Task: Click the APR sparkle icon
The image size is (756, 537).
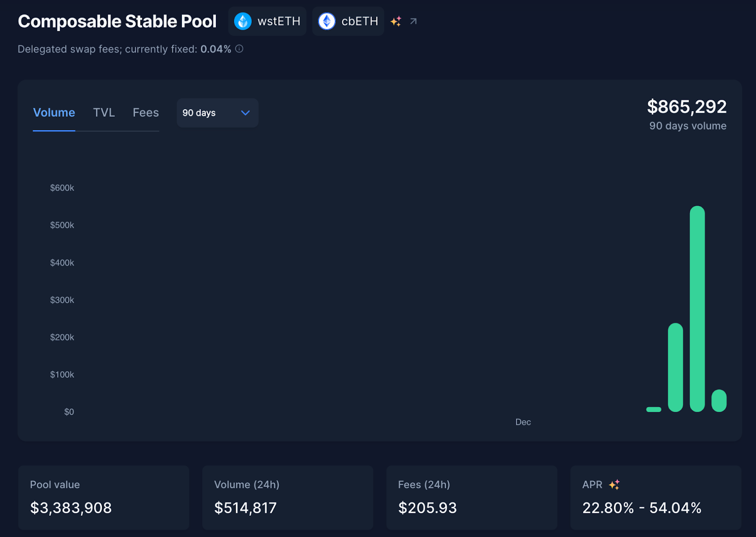Action: [614, 485]
